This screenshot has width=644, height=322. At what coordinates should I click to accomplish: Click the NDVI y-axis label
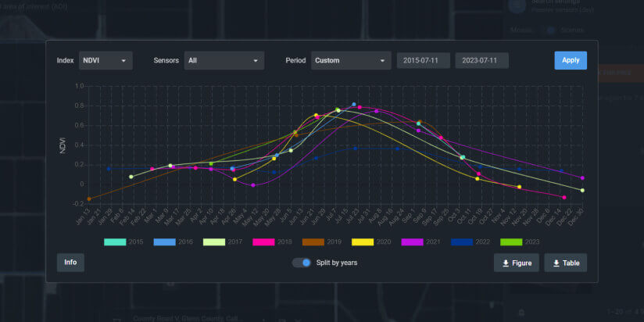coord(63,145)
